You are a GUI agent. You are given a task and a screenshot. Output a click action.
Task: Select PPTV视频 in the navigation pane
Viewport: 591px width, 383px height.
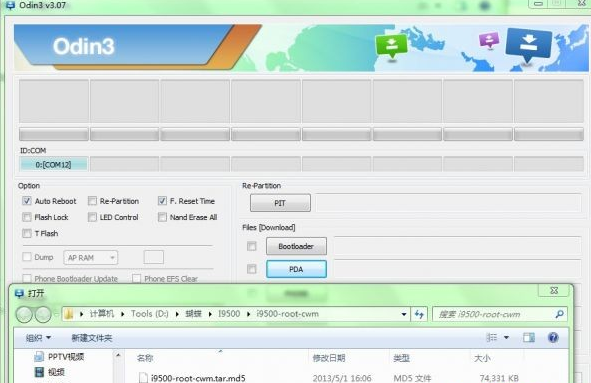point(59,357)
